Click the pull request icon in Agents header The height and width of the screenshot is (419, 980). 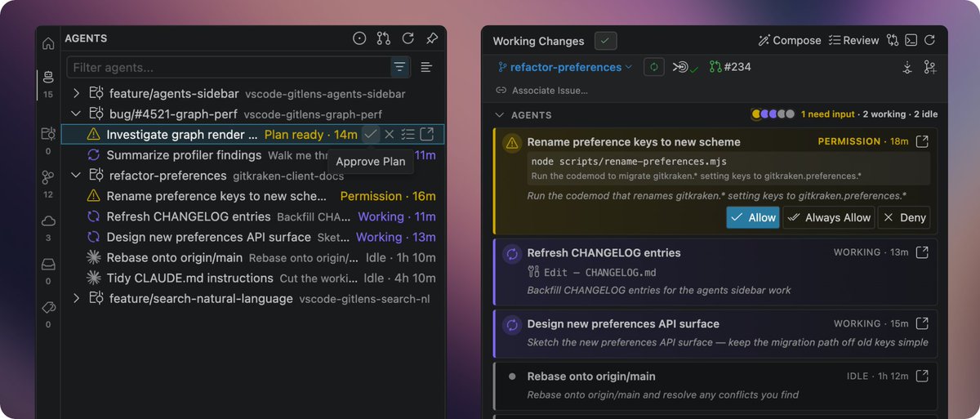pos(384,38)
